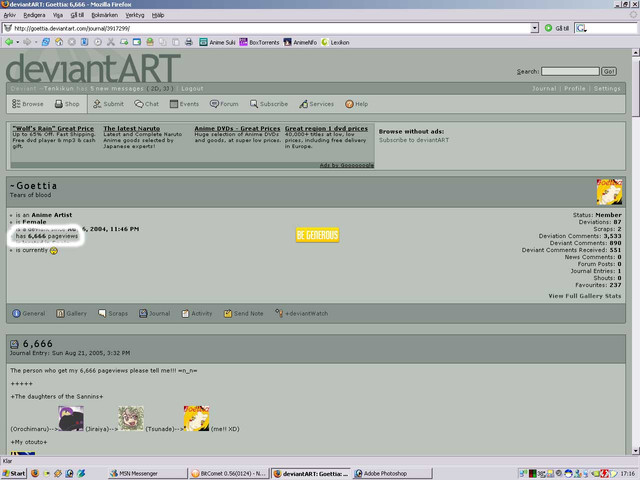
Task: Expand the address bar URL dropdown
Action: point(534,28)
